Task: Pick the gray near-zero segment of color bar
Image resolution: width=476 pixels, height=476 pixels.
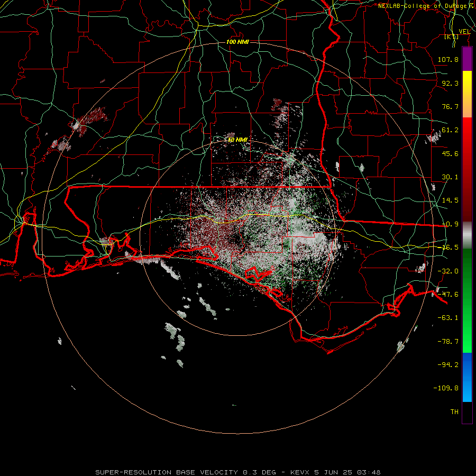Action: 467,235
